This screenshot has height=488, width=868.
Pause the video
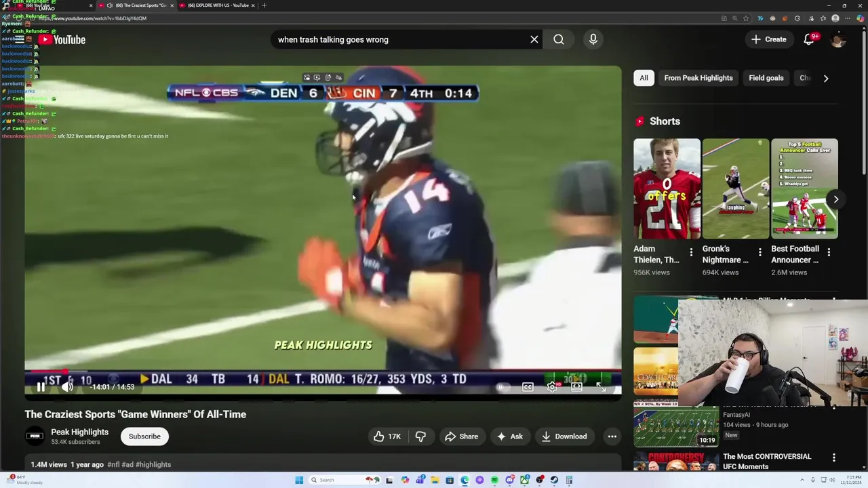pos(41,387)
